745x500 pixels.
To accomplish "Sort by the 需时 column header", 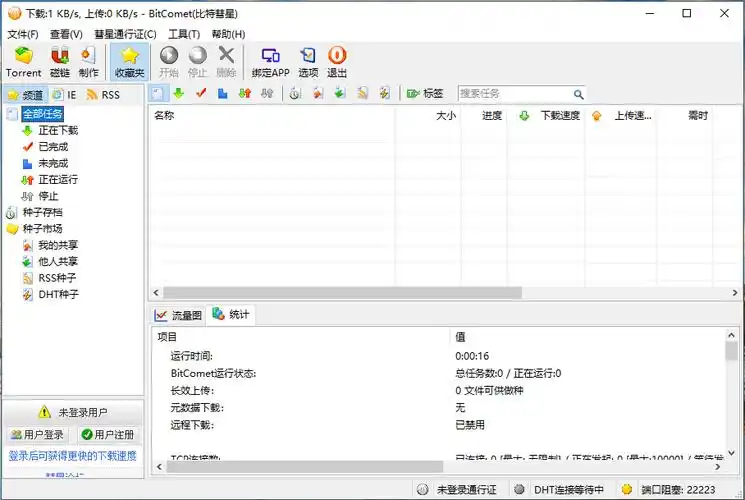I will tap(684, 115).
